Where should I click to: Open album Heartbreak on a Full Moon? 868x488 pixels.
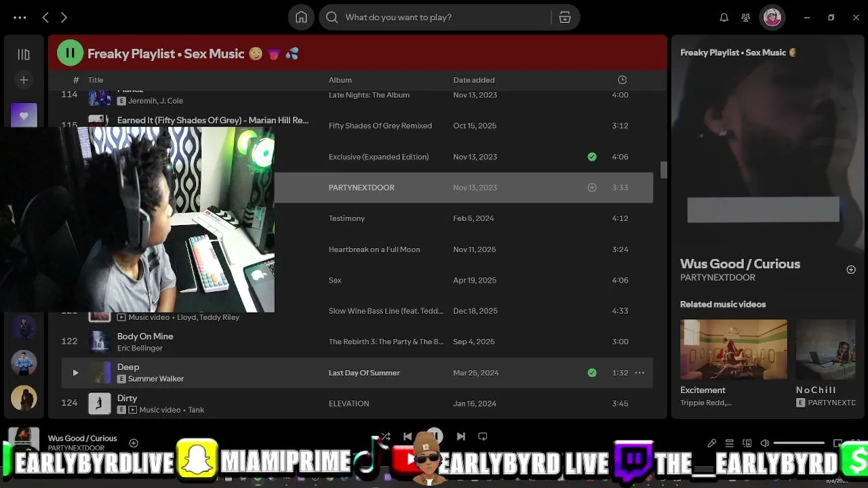pos(374,249)
